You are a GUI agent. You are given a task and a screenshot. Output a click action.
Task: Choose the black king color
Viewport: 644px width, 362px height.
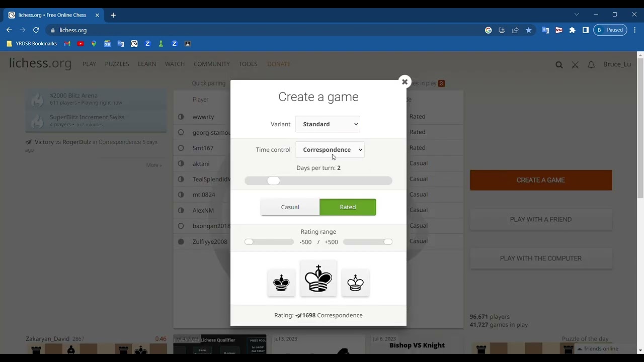pos(281,283)
